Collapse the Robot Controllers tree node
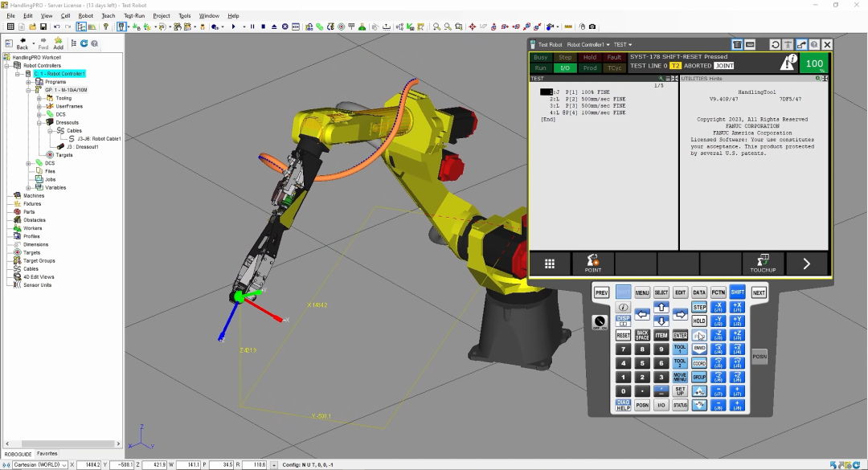 coord(8,65)
